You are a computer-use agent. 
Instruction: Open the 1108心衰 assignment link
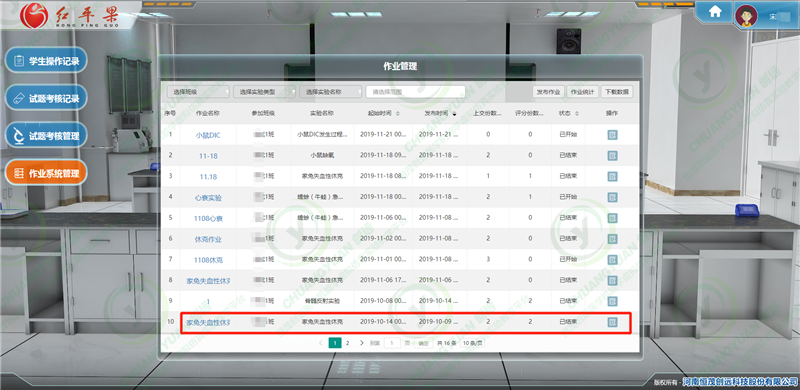tap(208, 218)
